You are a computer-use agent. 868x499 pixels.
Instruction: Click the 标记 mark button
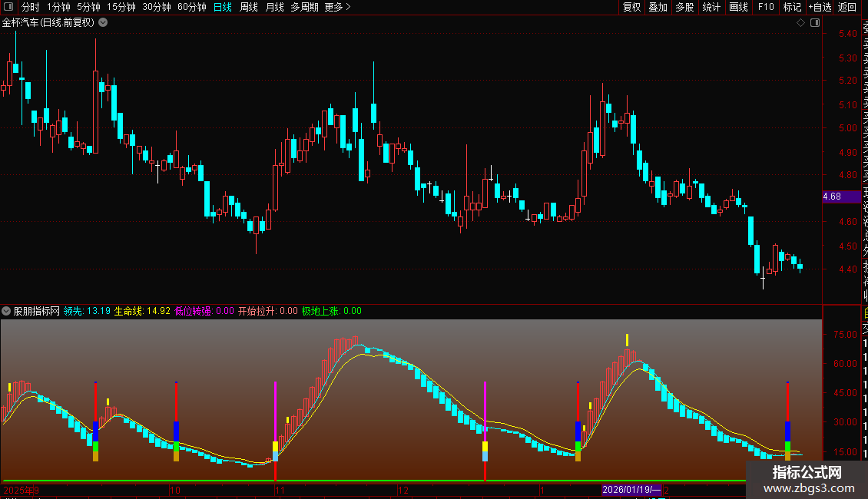pyautogui.click(x=792, y=7)
